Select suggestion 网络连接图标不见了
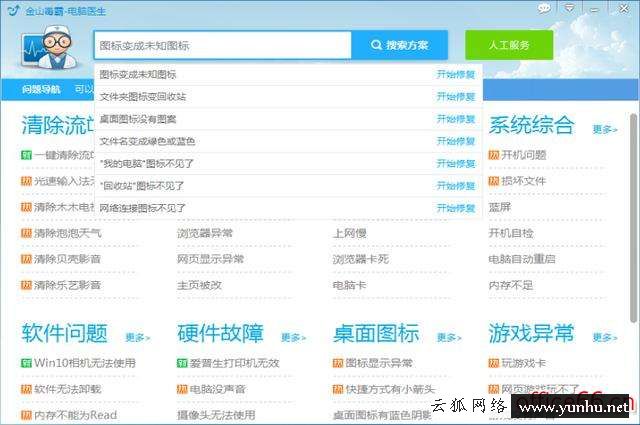The image size is (640, 425). pos(142,208)
